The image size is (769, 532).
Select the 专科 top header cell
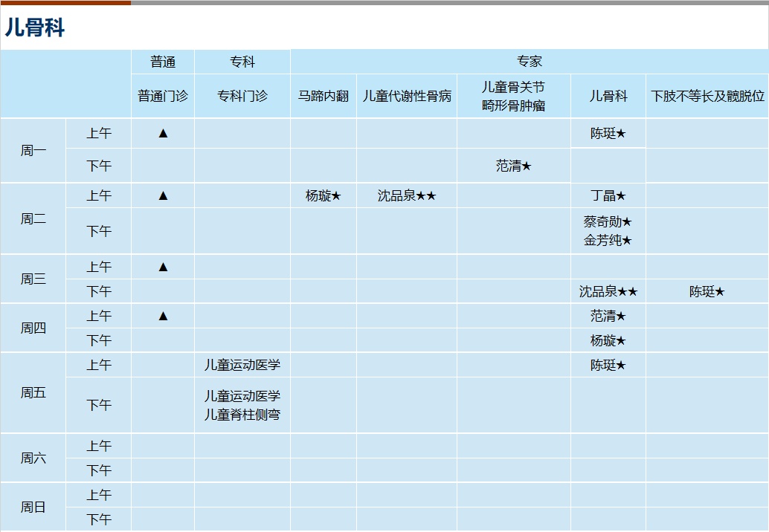(242, 62)
